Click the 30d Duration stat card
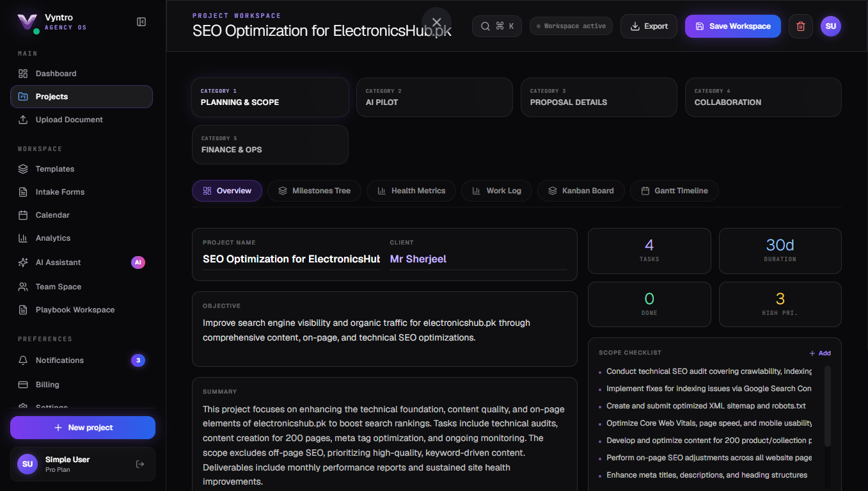Image resolution: width=868 pixels, height=491 pixels. [780, 251]
